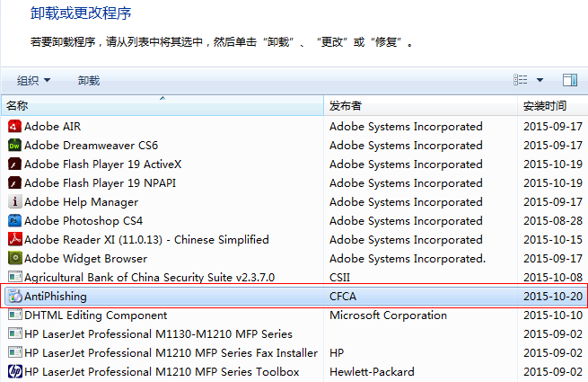Image resolution: width=588 pixels, height=382 pixels.
Task: Select the Agricultural Bank of China Security Suite row
Action: point(294,277)
